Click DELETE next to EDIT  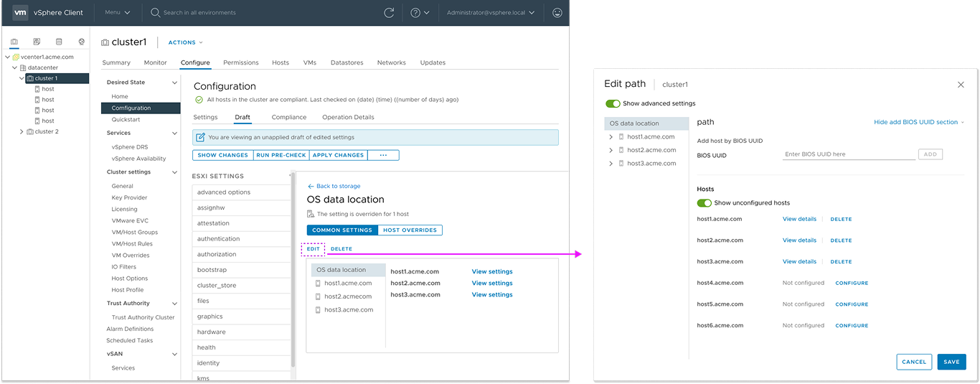pos(341,249)
